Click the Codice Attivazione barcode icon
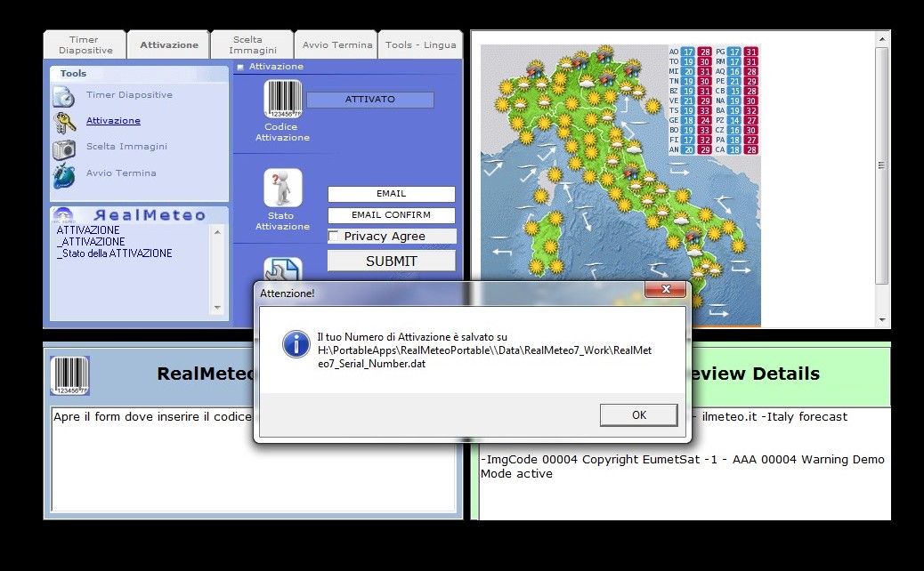This screenshot has width=924, height=571. pyautogui.click(x=283, y=99)
